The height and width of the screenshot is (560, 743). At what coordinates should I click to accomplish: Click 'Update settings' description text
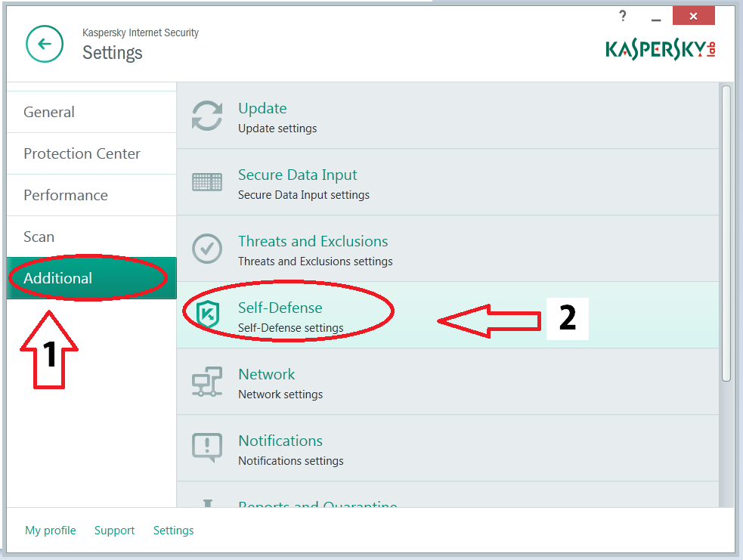tap(277, 128)
